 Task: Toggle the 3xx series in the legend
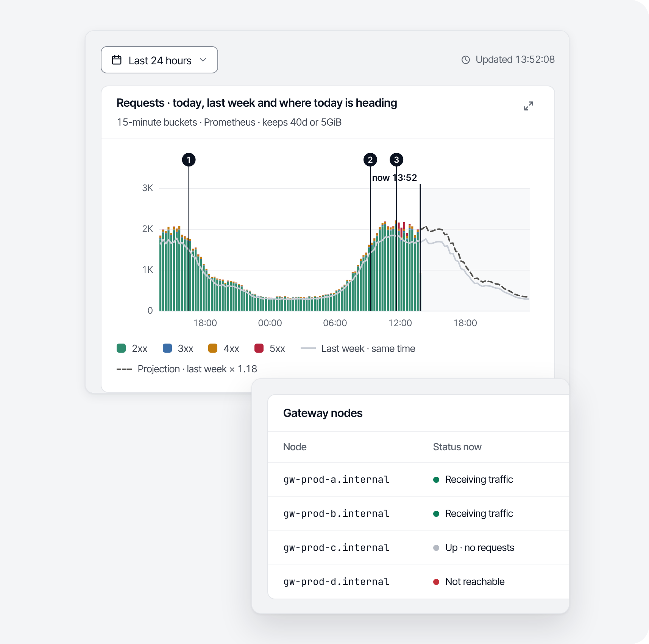coord(178,348)
